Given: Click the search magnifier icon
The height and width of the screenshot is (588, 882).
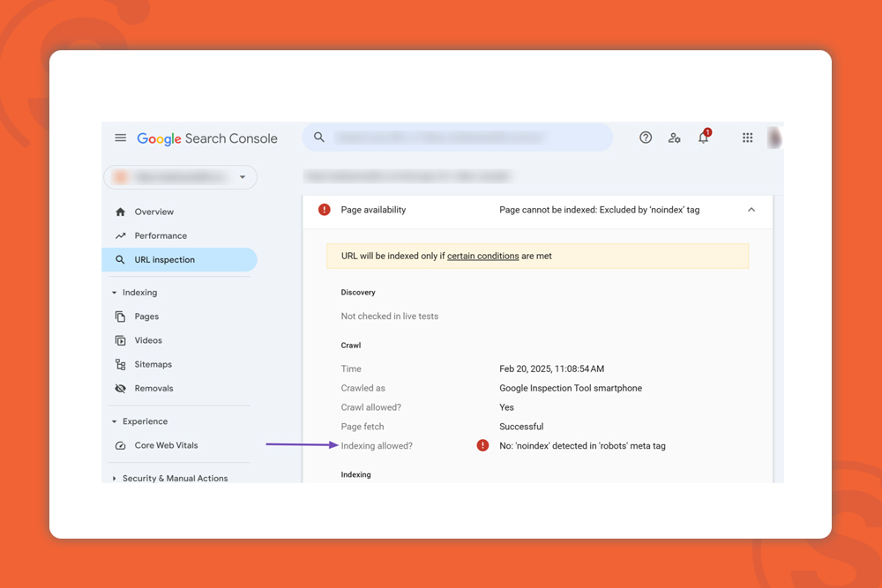Looking at the screenshot, I should coord(319,138).
